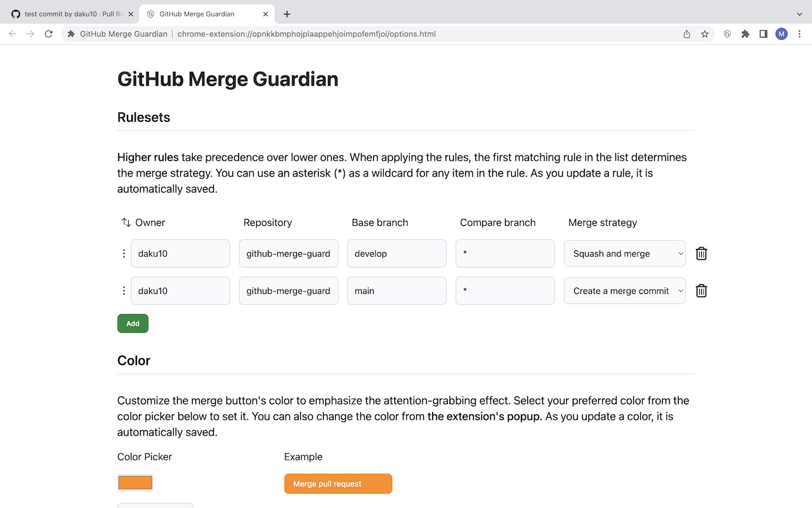
Task: Open the Reading List sidebar icon
Action: click(763, 34)
